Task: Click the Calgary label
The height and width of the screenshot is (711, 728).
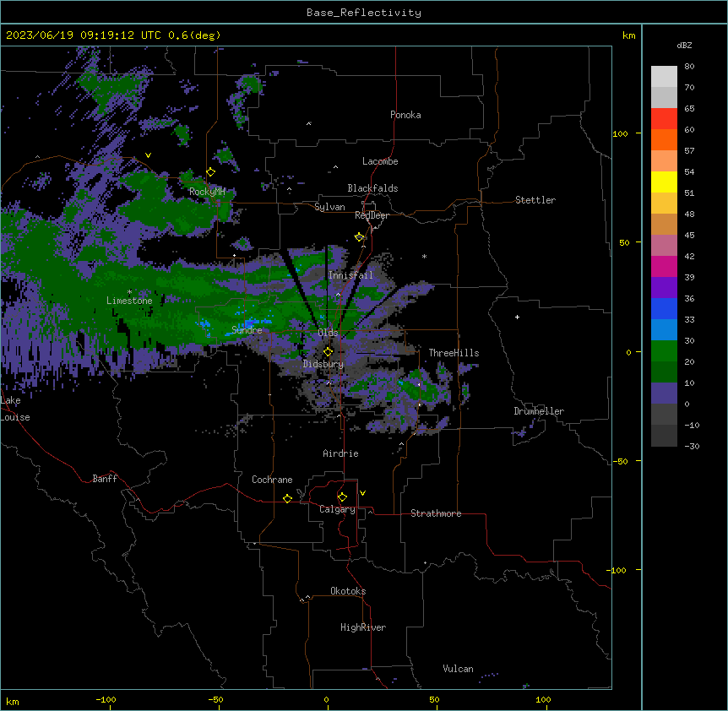Action: [x=337, y=509]
